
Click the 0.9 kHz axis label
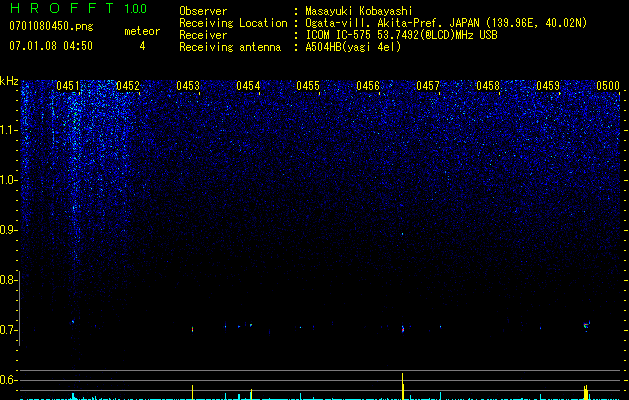click(9, 230)
